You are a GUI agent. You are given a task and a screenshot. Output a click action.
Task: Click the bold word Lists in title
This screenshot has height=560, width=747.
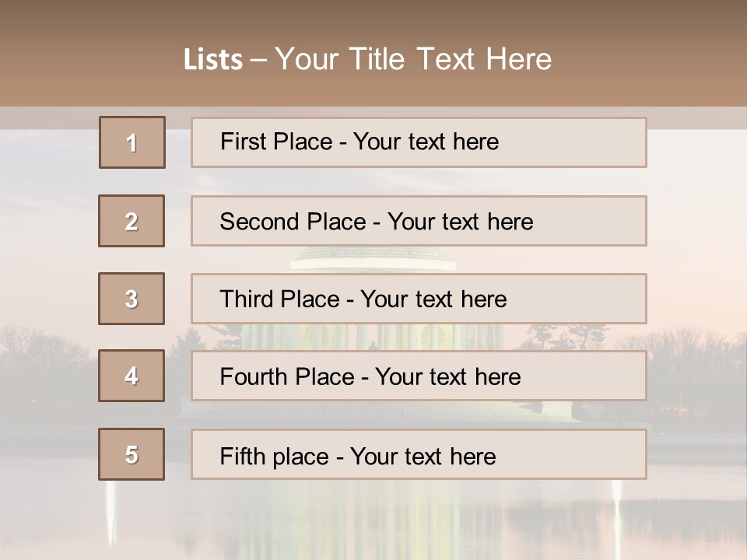(213, 59)
